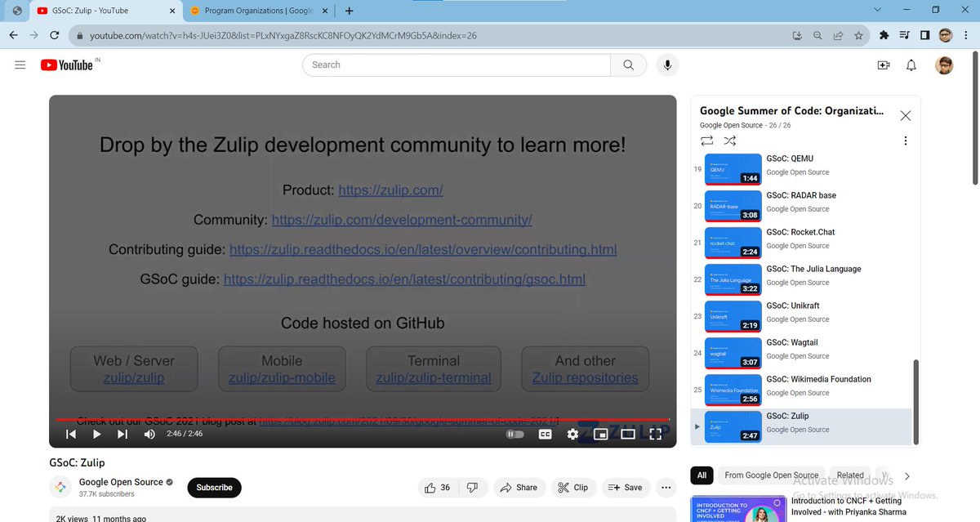Screen dimensions: 980x522
Task: Click the video progress bar
Action: (363, 419)
